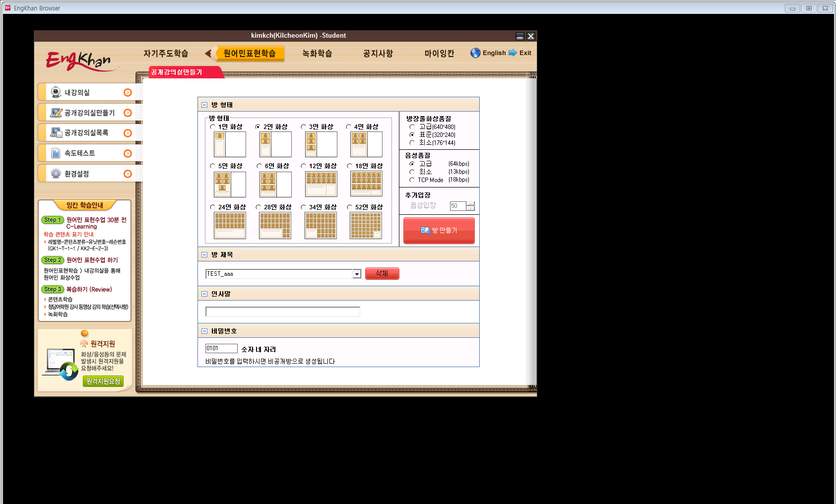Click orange arrow next to 공개강의실만들기

click(x=128, y=113)
